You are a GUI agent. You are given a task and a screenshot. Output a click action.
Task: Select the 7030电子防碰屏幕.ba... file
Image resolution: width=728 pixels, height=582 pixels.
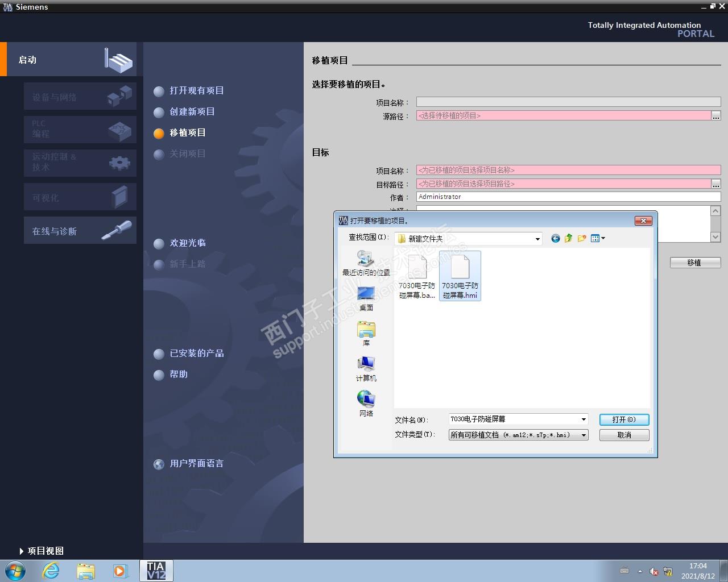pos(417,276)
